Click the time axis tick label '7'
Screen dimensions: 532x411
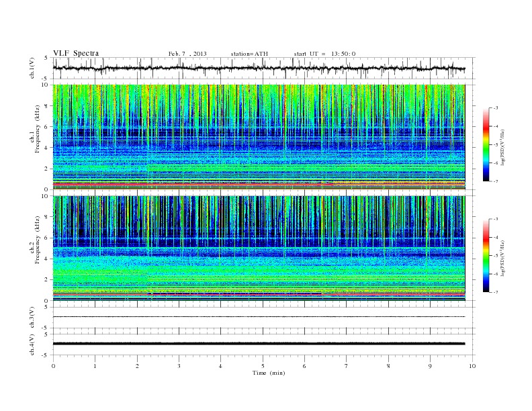[347, 366]
